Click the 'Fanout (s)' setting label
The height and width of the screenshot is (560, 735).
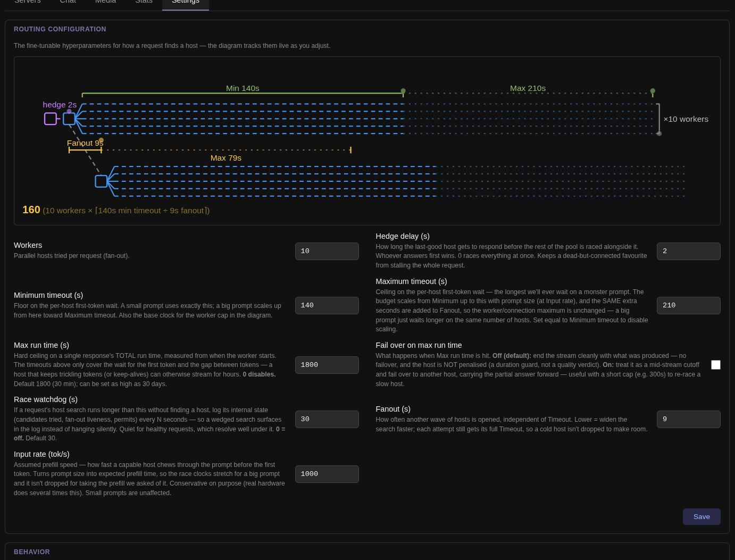click(x=393, y=409)
